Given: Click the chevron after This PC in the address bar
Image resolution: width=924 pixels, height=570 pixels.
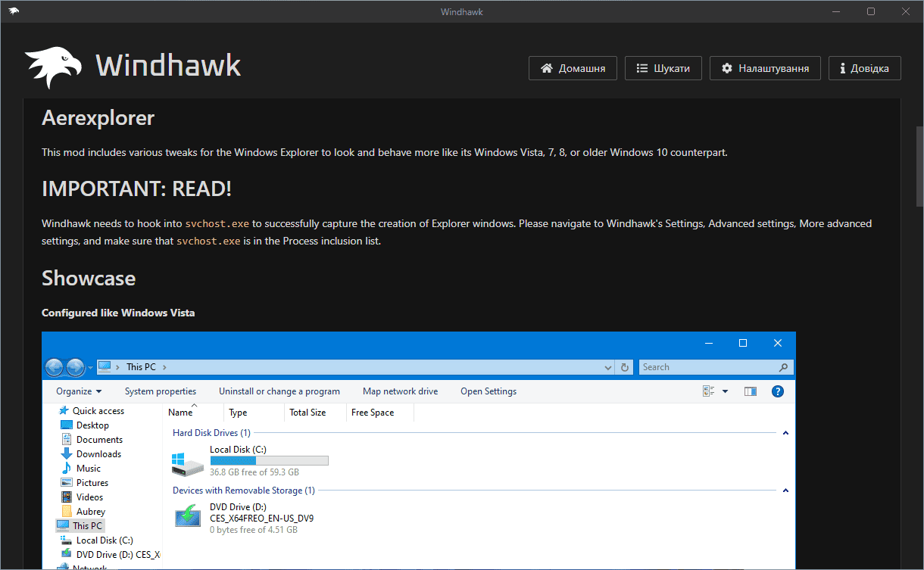Looking at the screenshot, I should [x=164, y=367].
